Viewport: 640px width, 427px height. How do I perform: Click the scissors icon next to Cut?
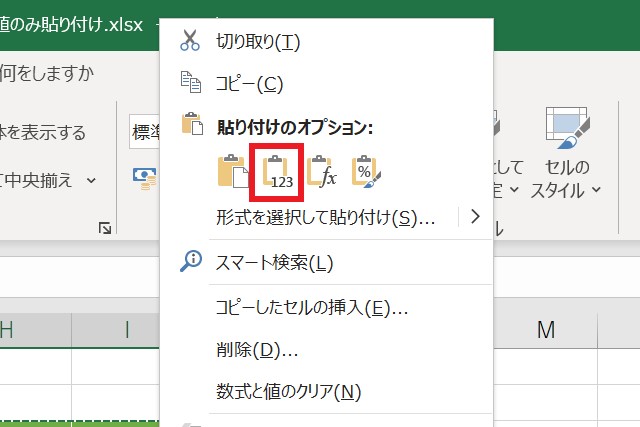point(190,40)
